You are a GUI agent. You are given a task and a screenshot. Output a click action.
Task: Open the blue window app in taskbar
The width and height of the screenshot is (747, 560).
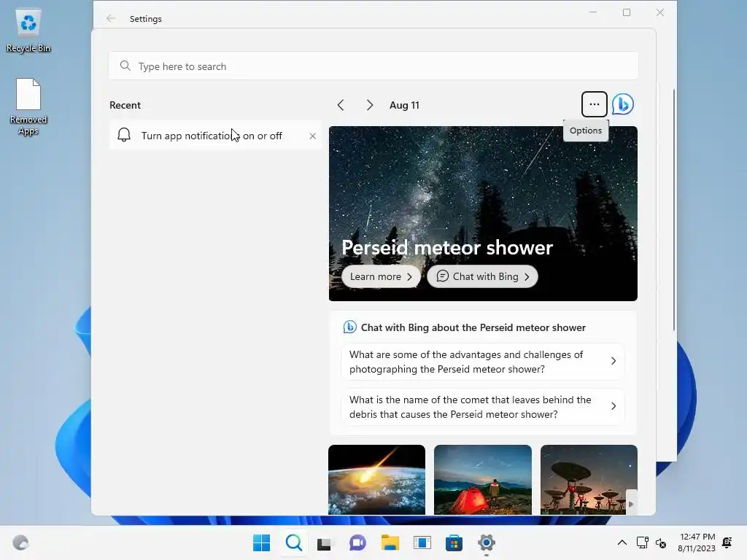[422, 542]
